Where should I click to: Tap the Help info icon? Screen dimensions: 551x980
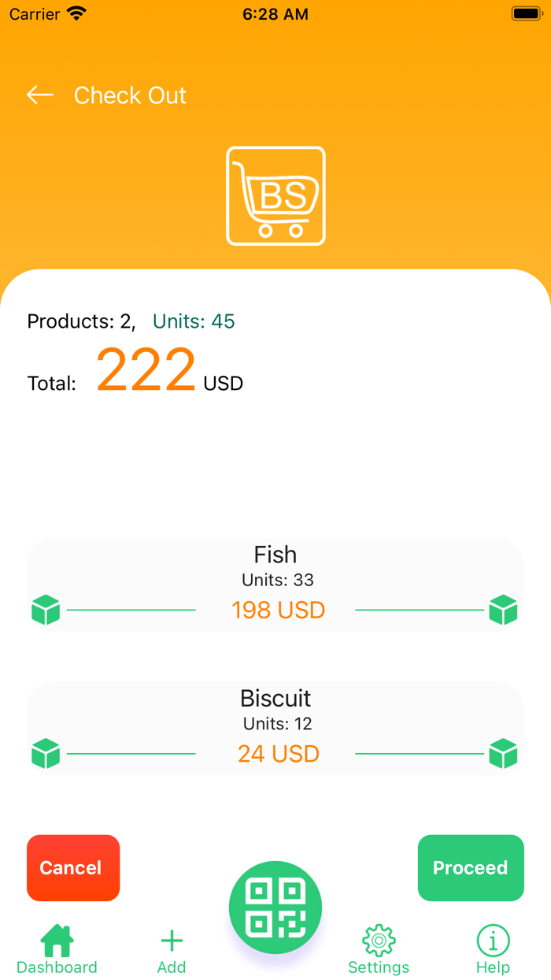[493, 939]
